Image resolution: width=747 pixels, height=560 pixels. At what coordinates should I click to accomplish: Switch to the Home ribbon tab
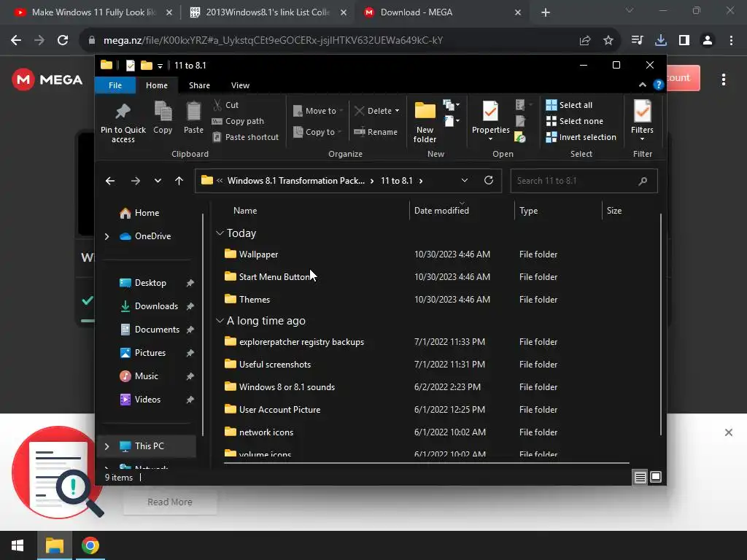coord(157,85)
